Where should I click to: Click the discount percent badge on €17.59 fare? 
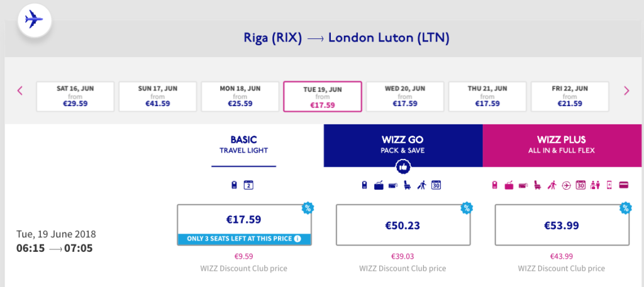(x=308, y=207)
